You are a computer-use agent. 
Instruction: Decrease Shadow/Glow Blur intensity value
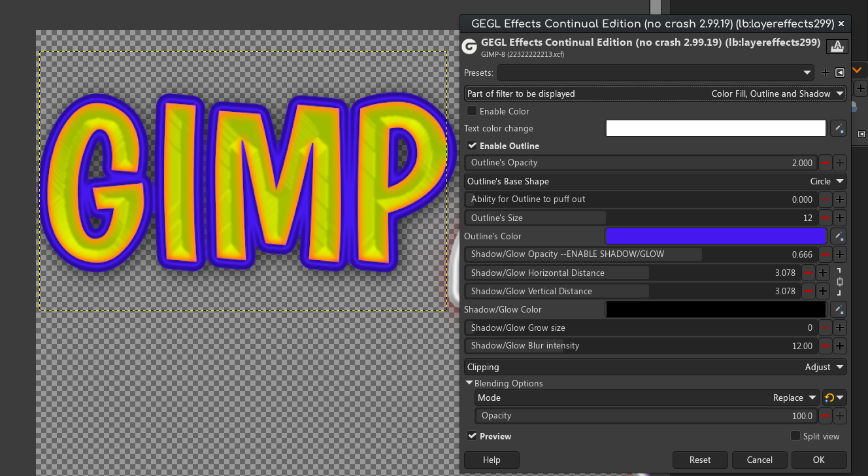coord(826,346)
